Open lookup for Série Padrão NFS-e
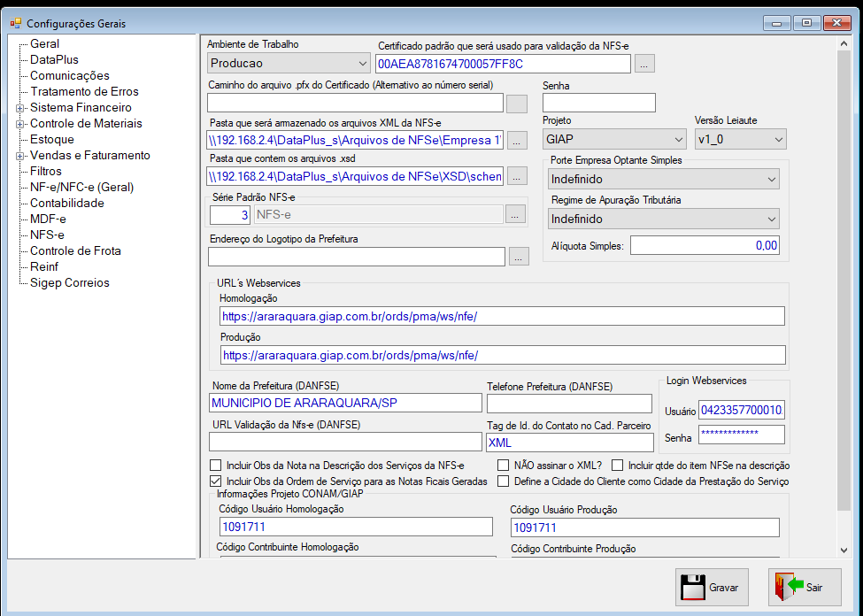Viewport: 863px width, 616px height. point(514,214)
